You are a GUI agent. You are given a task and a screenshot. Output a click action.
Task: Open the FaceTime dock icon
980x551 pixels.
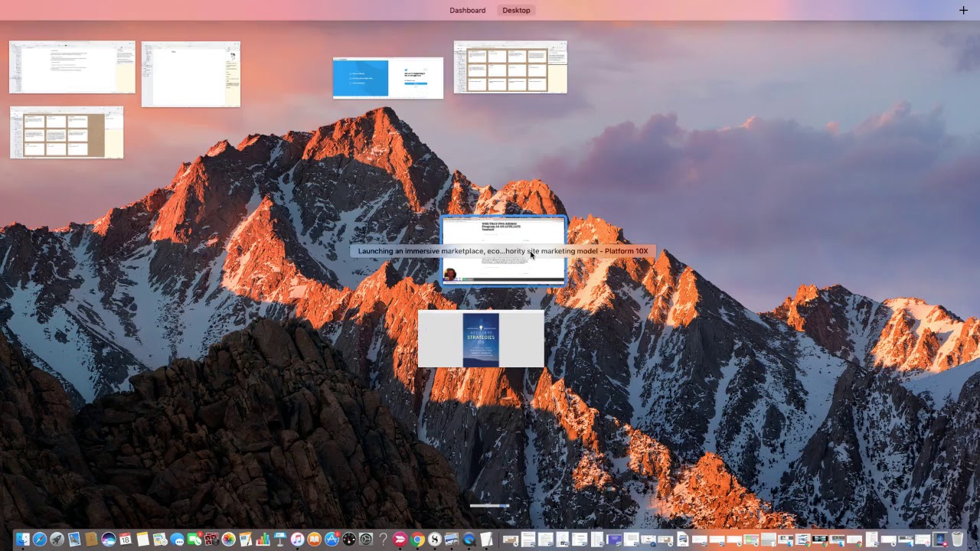pyautogui.click(x=194, y=540)
